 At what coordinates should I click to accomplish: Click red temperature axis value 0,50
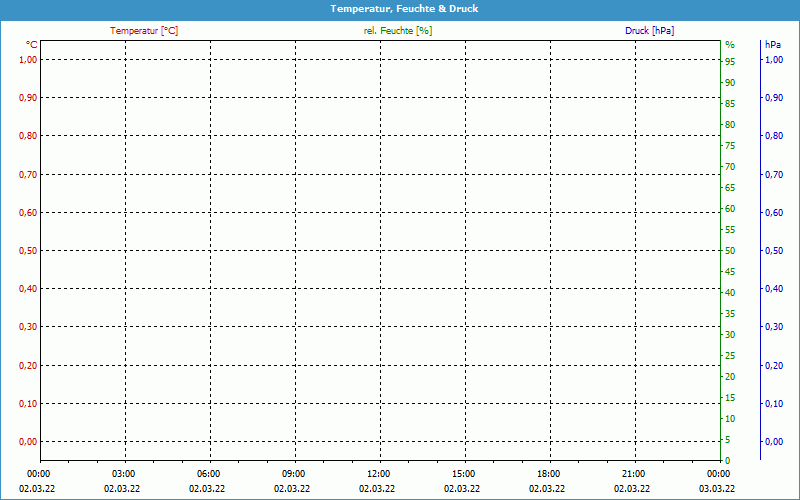28,251
